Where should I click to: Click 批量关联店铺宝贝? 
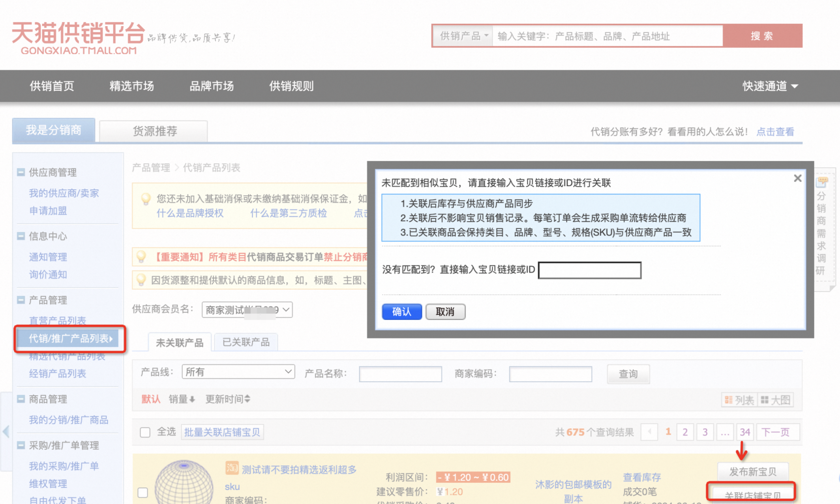tap(222, 432)
